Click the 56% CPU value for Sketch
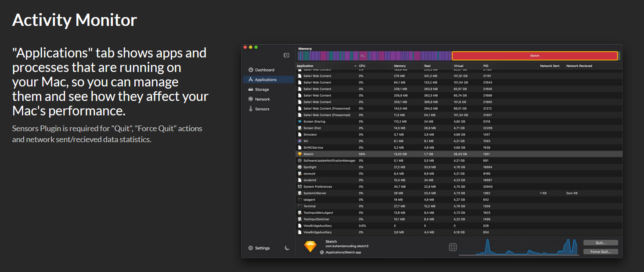This screenshot has width=644, height=272. (x=362, y=154)
